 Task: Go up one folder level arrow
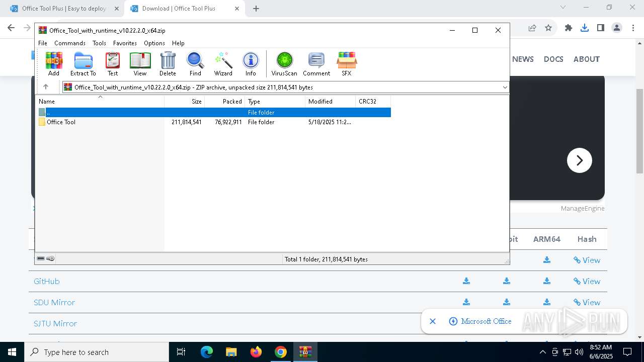click(x=46, y=87)
